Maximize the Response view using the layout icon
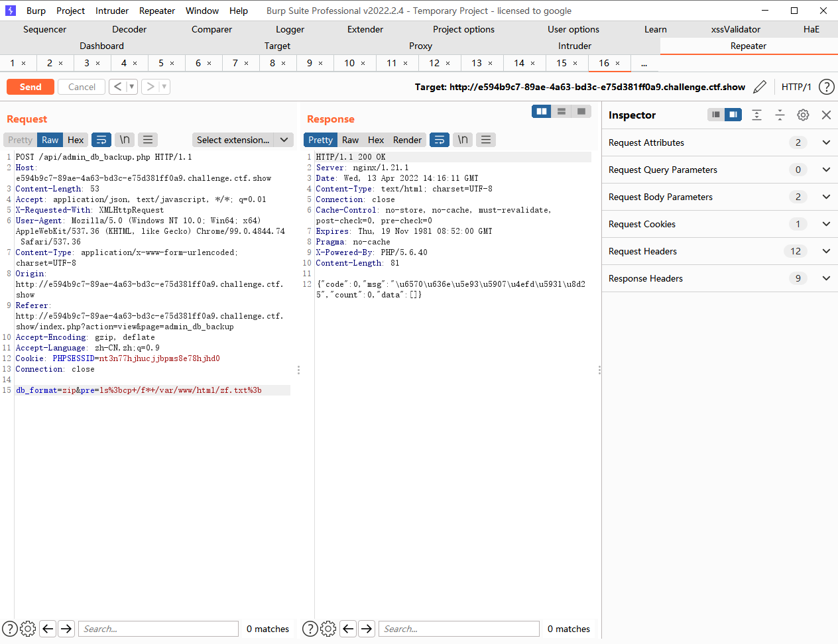838x644 pixels. click(581, 111)
